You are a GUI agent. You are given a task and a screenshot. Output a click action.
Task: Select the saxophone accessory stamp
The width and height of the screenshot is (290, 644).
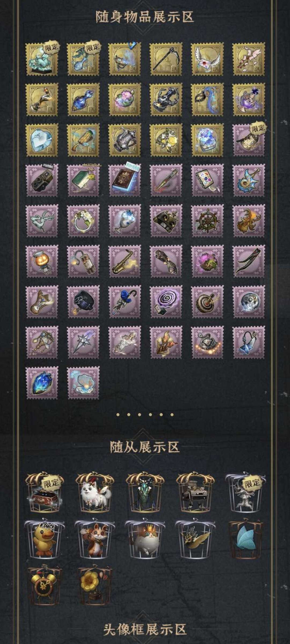(x=125, y=261)
